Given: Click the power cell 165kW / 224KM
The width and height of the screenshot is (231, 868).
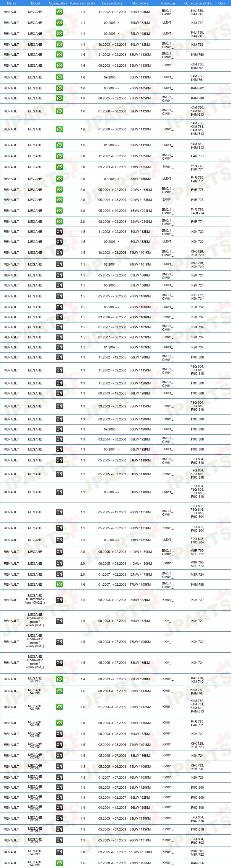Looking at the screenshot, I should click(x=140, y=211).
